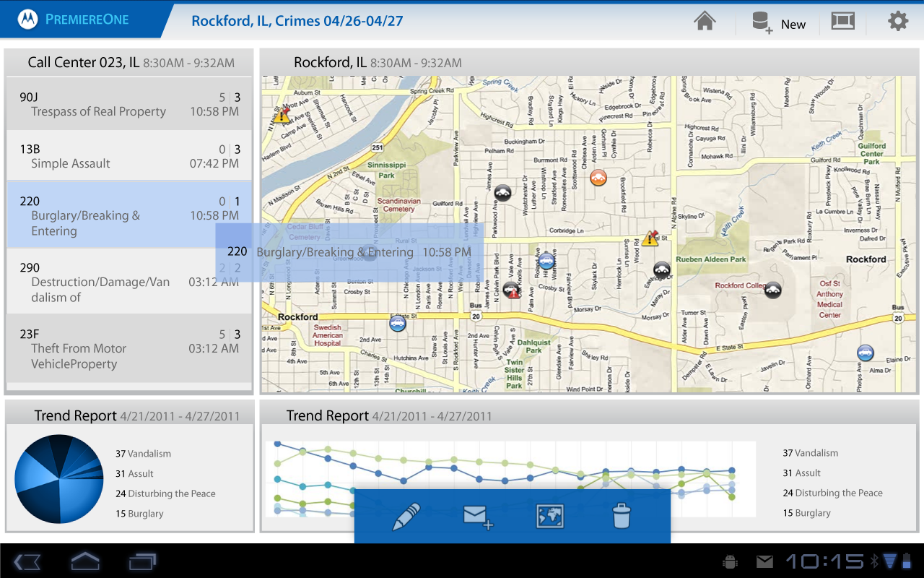Tap the Bluetooth status icon
Image resolution: width=924 pixels, height=578 pixels.
(x=873, y=561)
